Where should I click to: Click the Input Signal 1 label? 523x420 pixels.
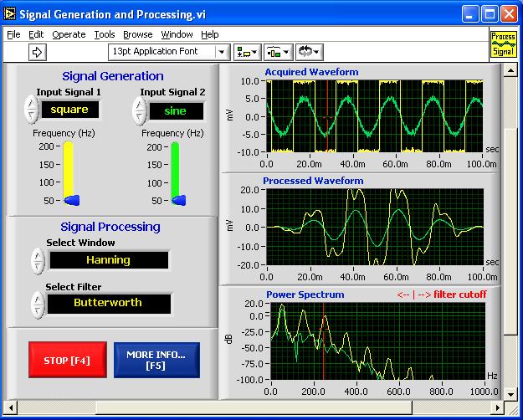69,92
